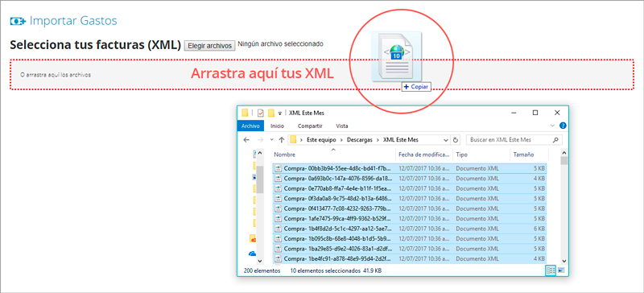The width and height of the screenshot is (644, 293).
Task: Select file Compra- 1b095c8b-68e8-4048-b1d5-5b9...
Action: pos(410,238)
